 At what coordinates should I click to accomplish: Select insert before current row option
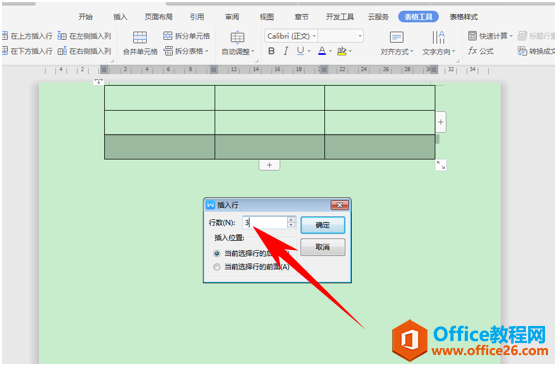(x=217, y=267)
